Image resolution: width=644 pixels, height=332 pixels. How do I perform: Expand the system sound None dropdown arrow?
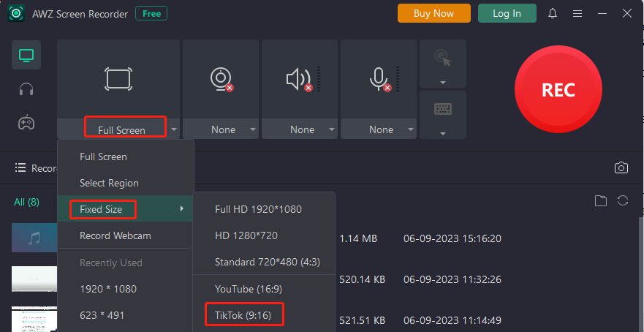331,129
